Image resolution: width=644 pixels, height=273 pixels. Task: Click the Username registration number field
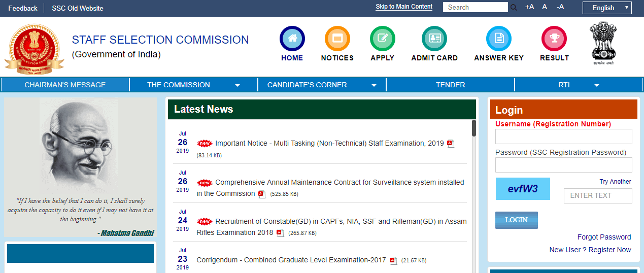pos(563,136)
